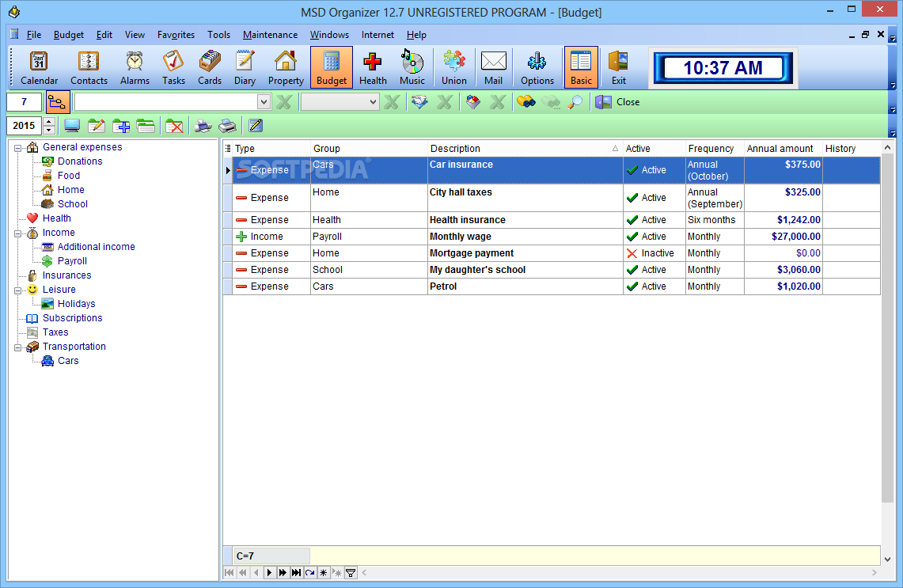Click the magnifying glass icon

pyautogui.click(x=575, y=103)
